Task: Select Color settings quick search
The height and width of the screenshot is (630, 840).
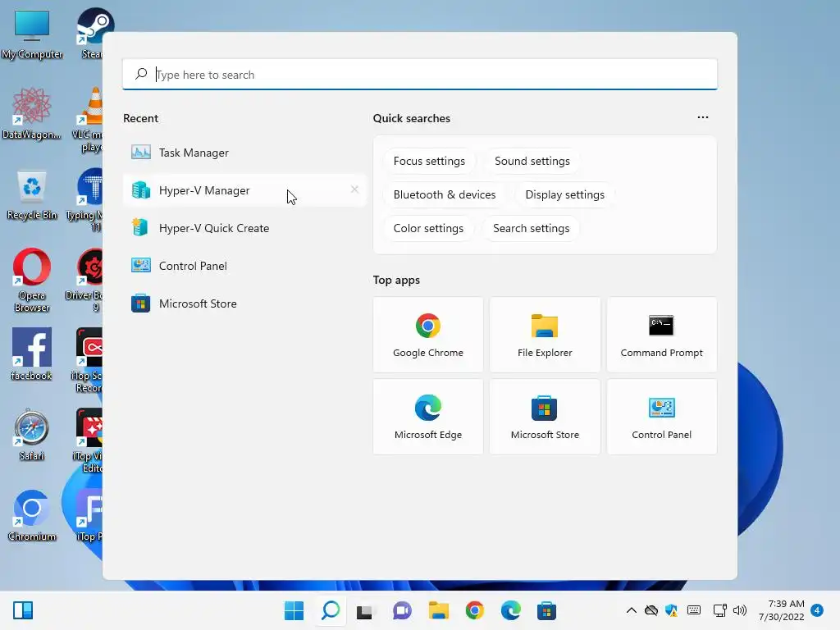Action: [x=428, y=229]
